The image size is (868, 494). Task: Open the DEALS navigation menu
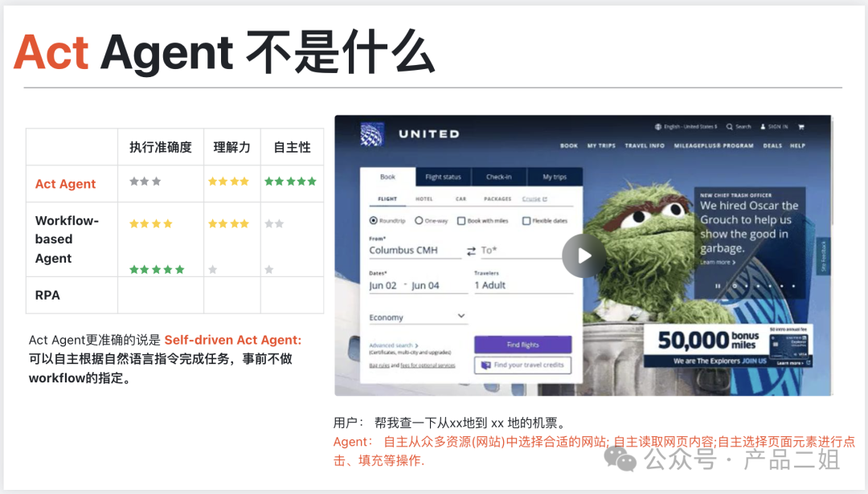772,146
